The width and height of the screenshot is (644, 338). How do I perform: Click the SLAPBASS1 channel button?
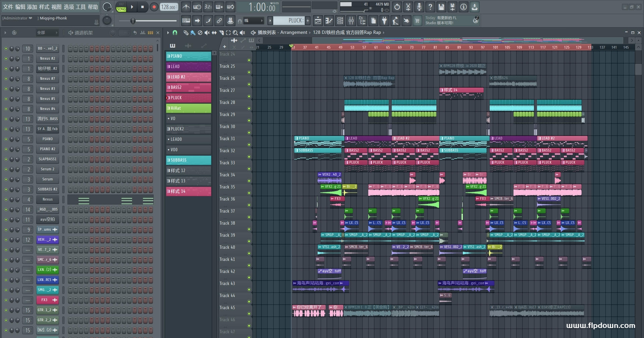coord(47,159)
